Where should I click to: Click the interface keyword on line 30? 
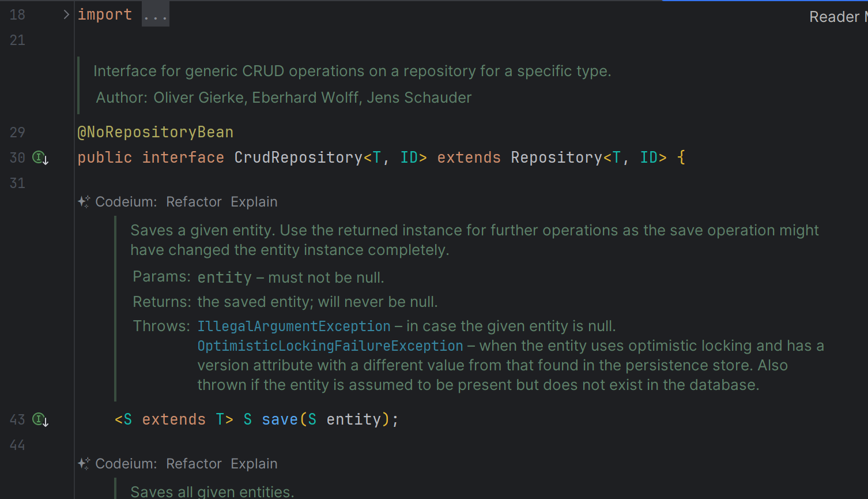[183, 157]
